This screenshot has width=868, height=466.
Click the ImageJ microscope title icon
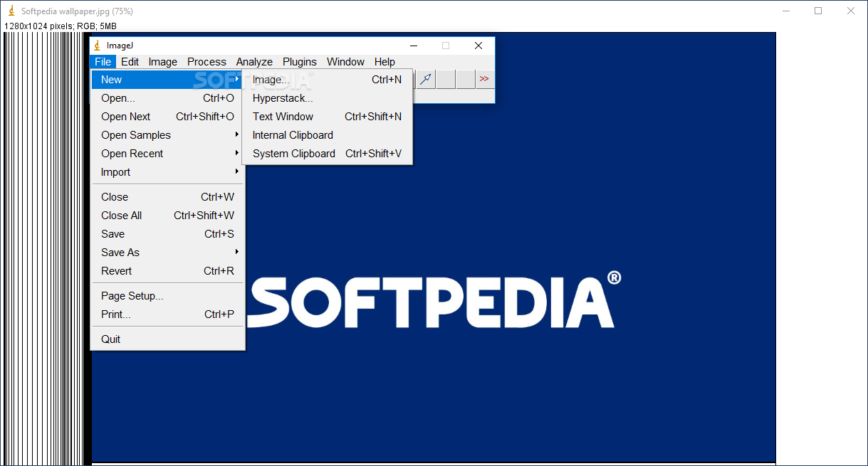(98, 46)
